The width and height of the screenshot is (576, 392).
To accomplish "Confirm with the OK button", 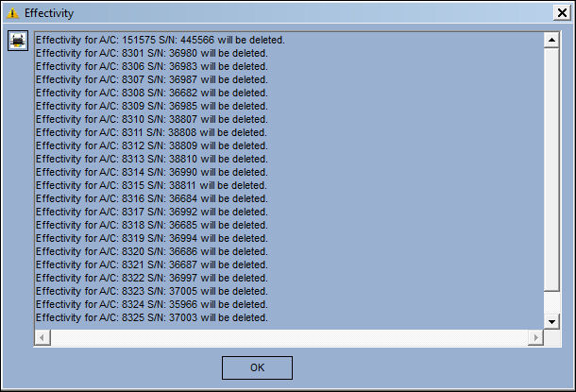I will [x=257, y=367].
